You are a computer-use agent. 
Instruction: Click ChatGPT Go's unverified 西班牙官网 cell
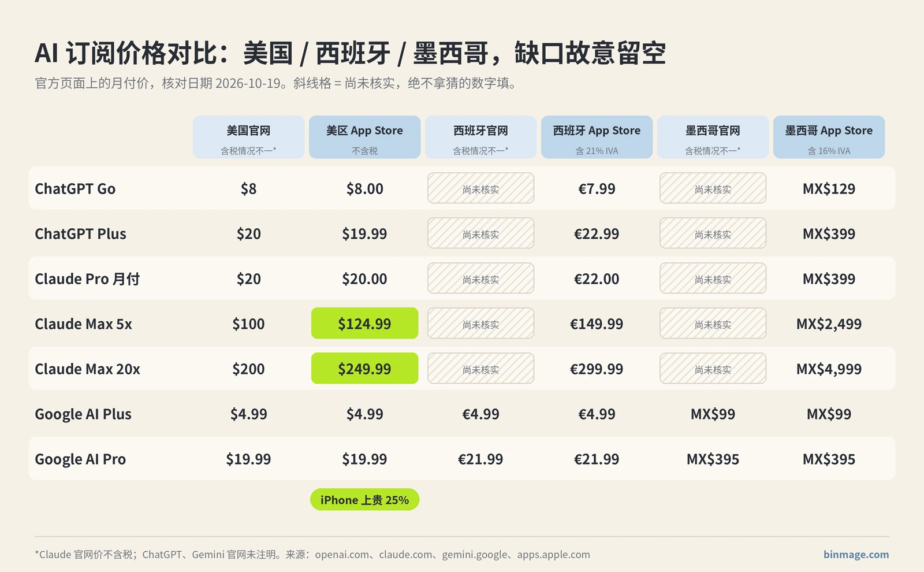[480, 188]
